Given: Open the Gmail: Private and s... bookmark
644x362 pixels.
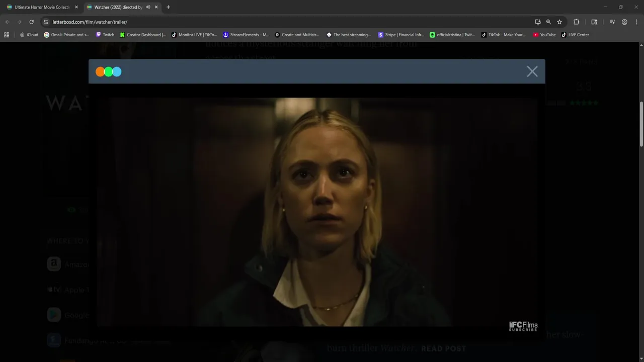Looking at the screenshot, I should 66,35.
